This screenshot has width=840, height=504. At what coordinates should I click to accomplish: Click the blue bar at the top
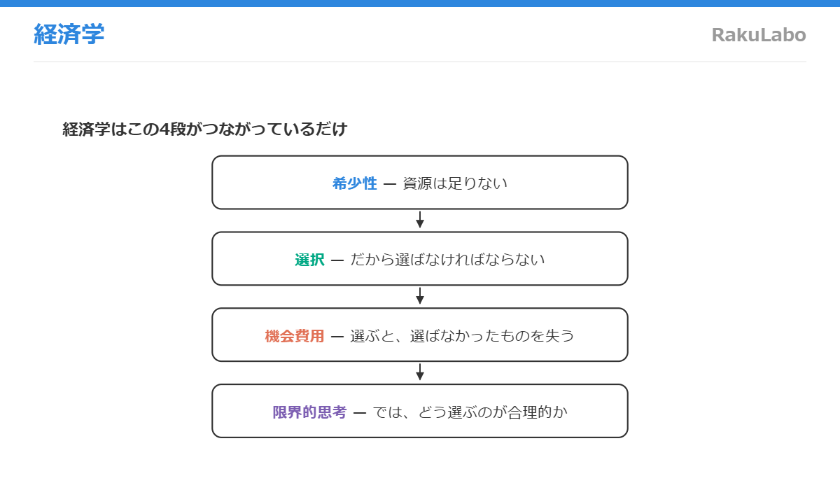[420, 3]
